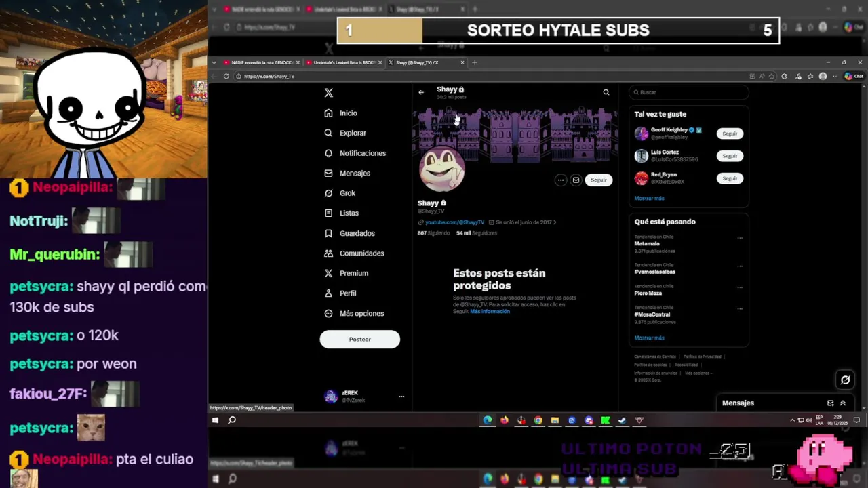Screen dimensions: 868x488
Task: Follow Luis Cortez with Seguir
Action: (x=730, y=156)
